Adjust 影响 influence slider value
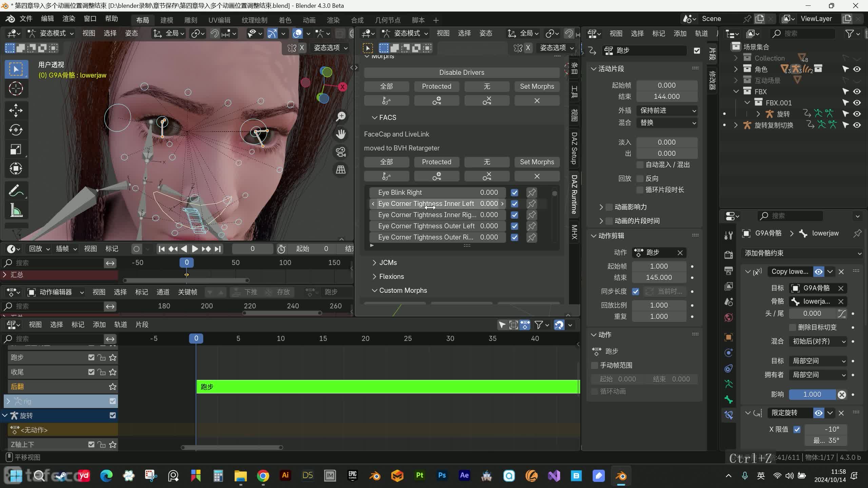868x488 pixels. tap(812, 394)
